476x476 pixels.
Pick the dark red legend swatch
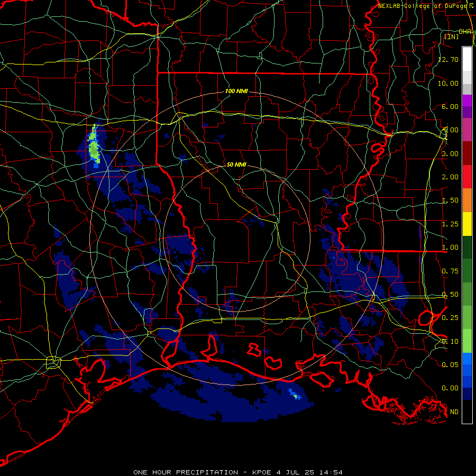point(467,153)
